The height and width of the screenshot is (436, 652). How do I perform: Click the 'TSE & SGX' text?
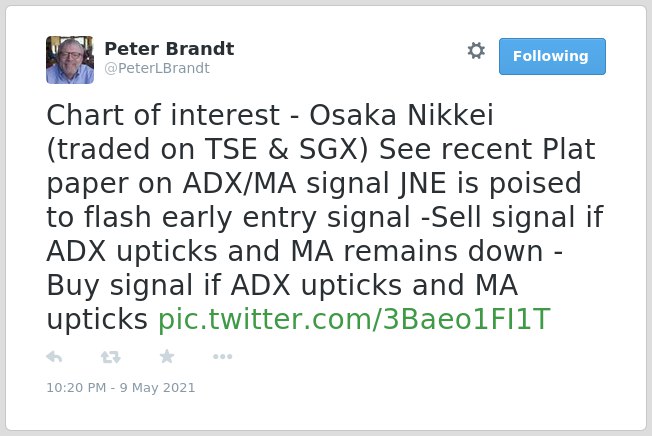(286, 149)
